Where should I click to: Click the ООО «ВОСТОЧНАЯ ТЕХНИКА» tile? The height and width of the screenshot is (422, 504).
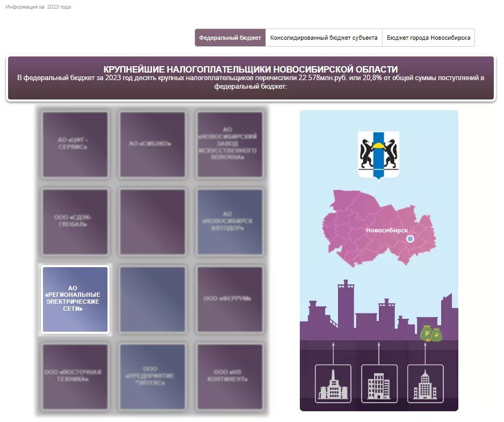[75, 377]
